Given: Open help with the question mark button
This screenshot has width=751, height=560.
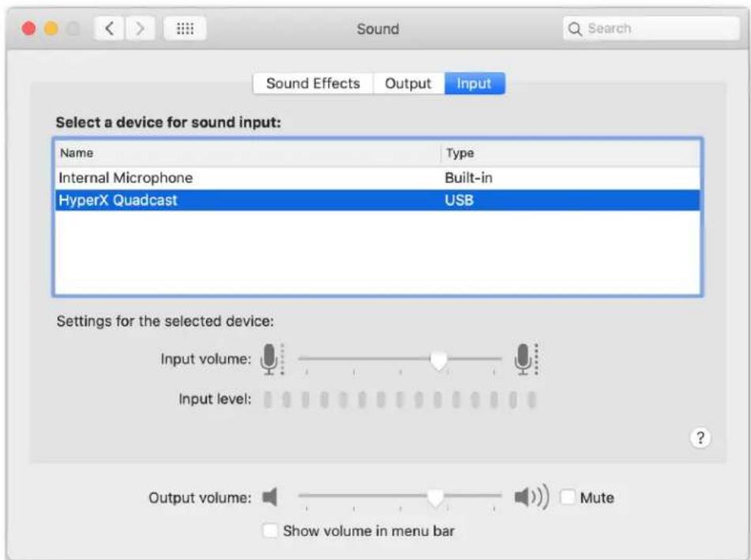Looking at the screenshot, I should (x=700, y=438).
